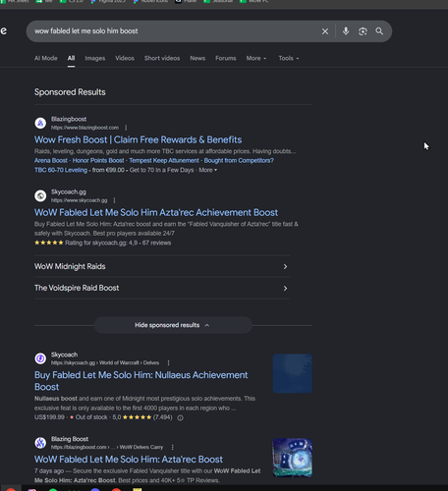This screenshot has width=448, height=491.
Task: Open TBC 60-70 Leveling link
Action: point(61,170)
